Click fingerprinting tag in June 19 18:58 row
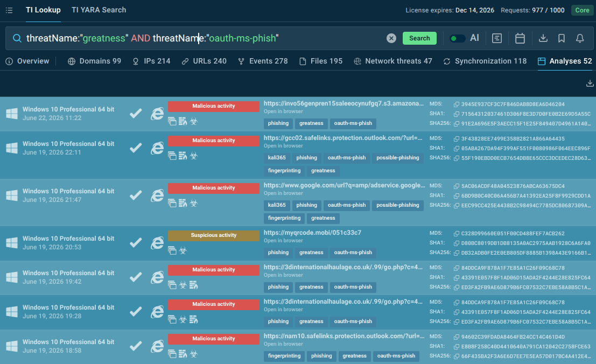This screenshot has height=364, width=596. 284,356
